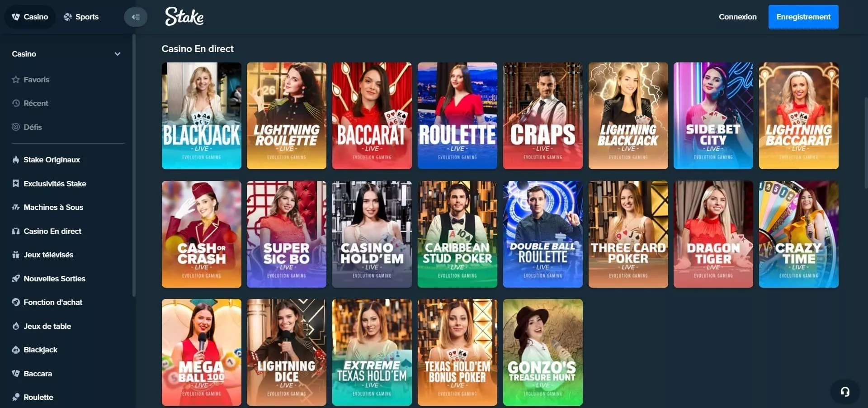Expand the Casino sidebar chevron
Image resolution: width=868 pixels, height=408 pixels.
118,54
